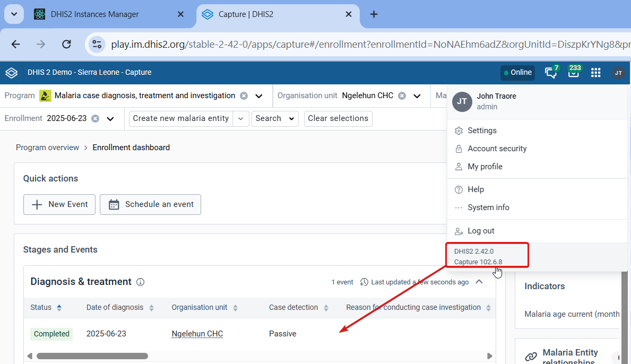Click the Clear selections button

coord(338,119)
